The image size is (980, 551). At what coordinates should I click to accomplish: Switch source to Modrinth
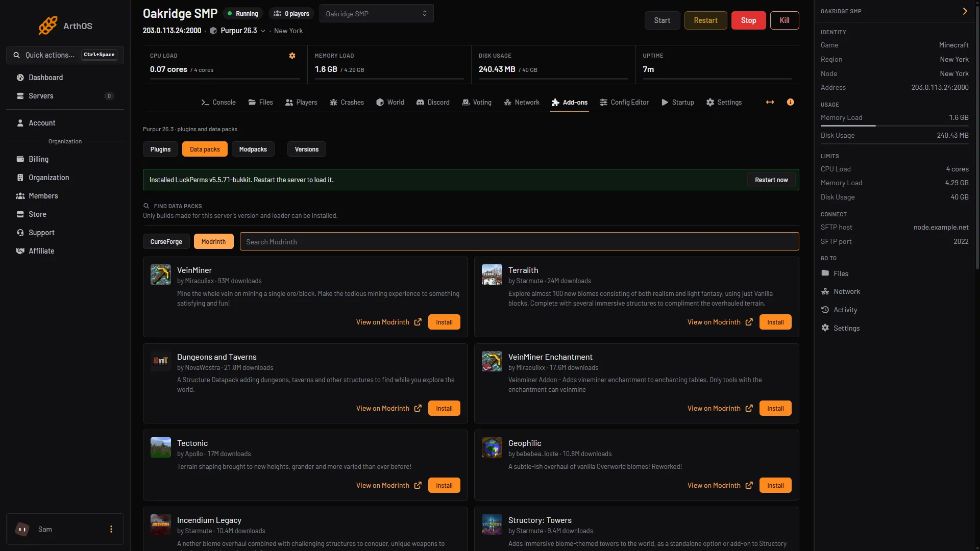tap(213, 241)
